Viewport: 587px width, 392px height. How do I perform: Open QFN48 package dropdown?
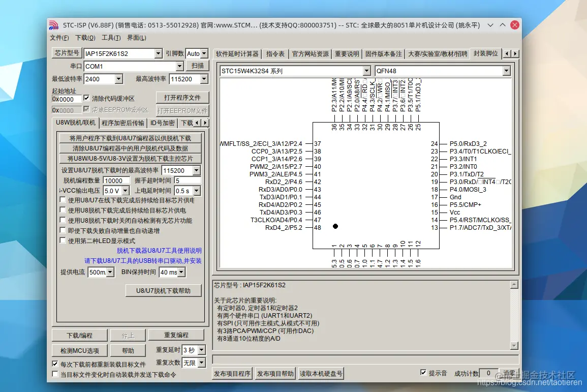pyautogui.click(x=507, y=71)
